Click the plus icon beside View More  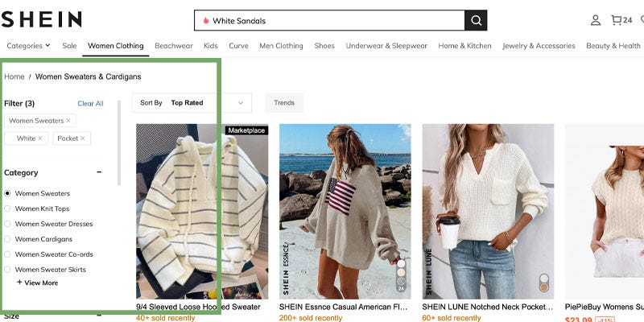pos(19,283)
